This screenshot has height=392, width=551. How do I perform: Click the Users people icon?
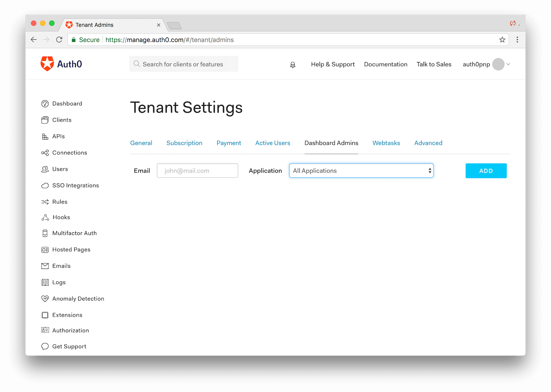coord(45,169)
